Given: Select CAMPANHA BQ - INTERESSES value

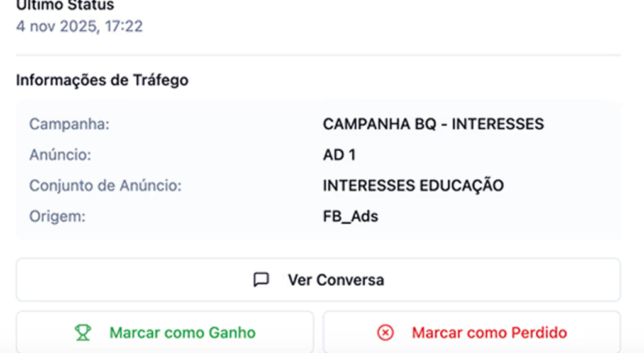Looking at the screenshot, I should tap(433, 124).
